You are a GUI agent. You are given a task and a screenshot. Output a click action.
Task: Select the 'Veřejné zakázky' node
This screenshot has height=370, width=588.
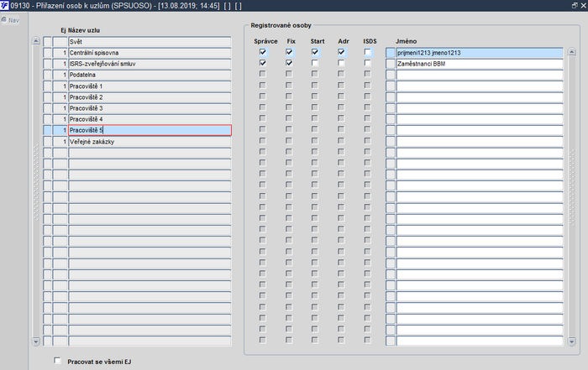150,142
